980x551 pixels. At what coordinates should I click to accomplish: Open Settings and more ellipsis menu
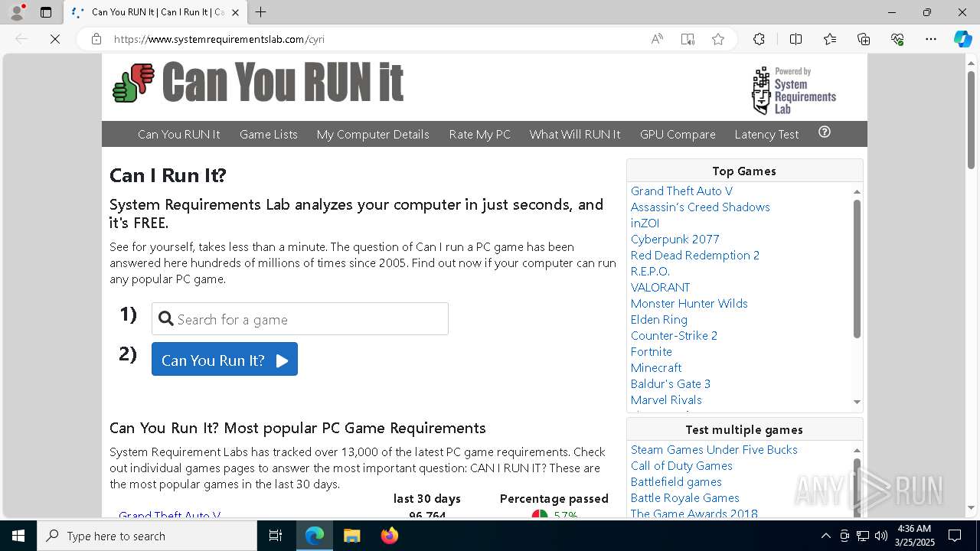click(931, 39)
